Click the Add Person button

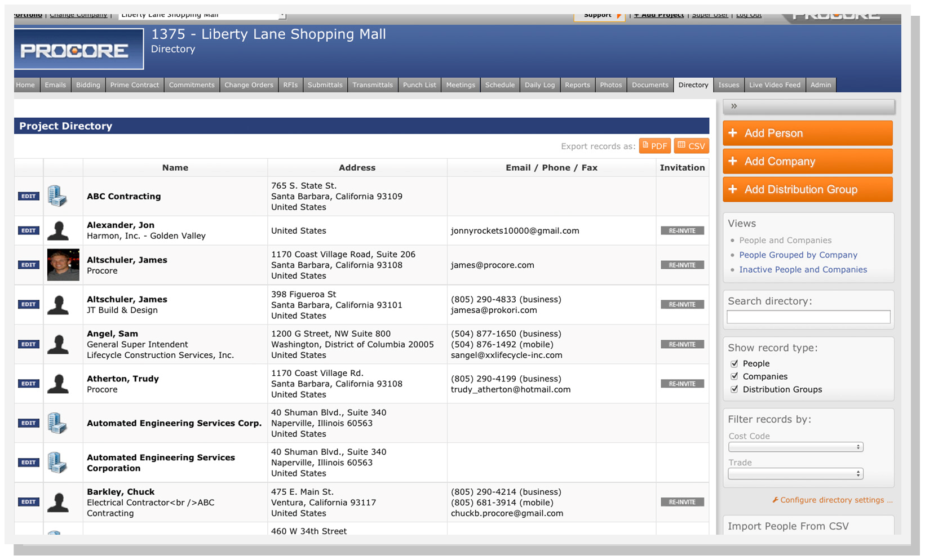[807, 134]
